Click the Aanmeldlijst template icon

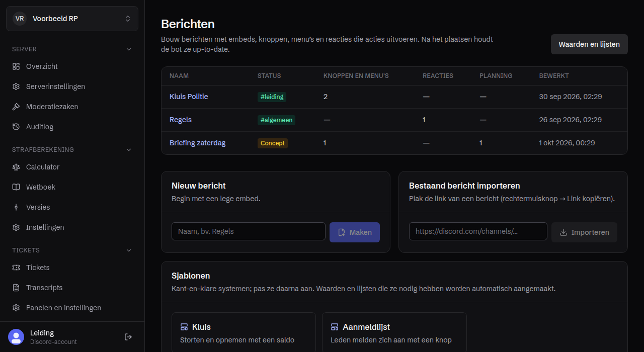point(335,327)
